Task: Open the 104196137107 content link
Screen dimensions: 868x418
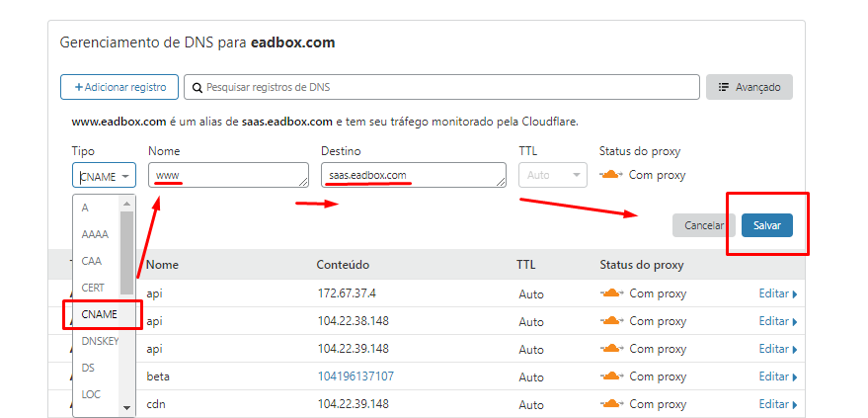Action: click(x=355, y=376)
